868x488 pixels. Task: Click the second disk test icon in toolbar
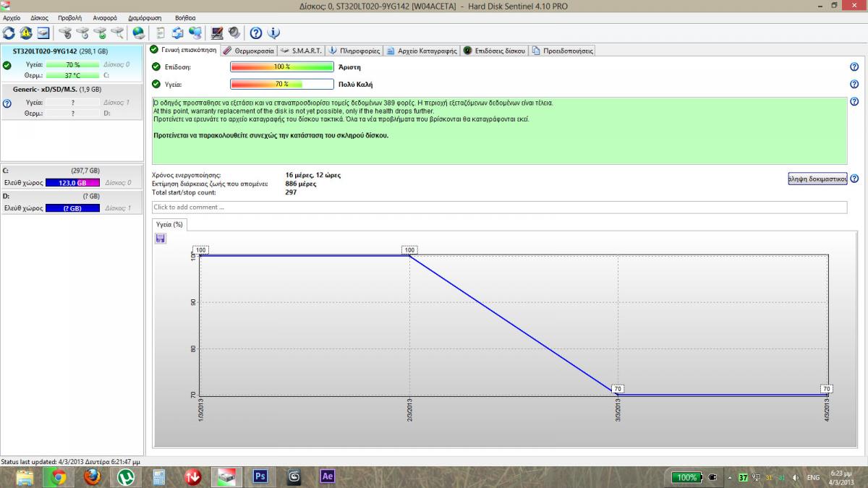pyautogui.click(x=82, y=33)
